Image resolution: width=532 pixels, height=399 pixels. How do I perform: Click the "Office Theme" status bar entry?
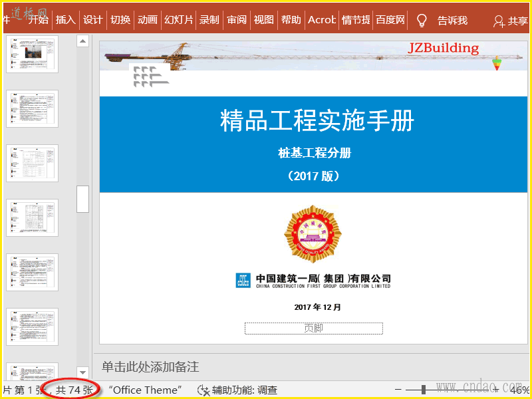pyautogui.click(x=145, y=390)
